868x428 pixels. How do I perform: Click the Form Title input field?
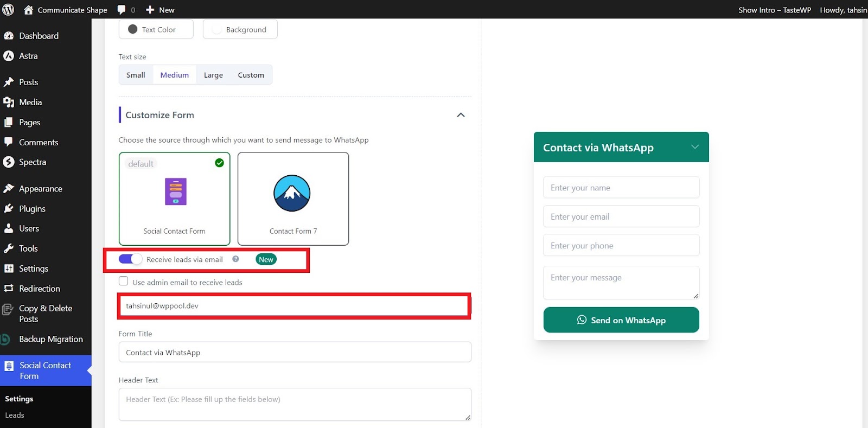295,352
